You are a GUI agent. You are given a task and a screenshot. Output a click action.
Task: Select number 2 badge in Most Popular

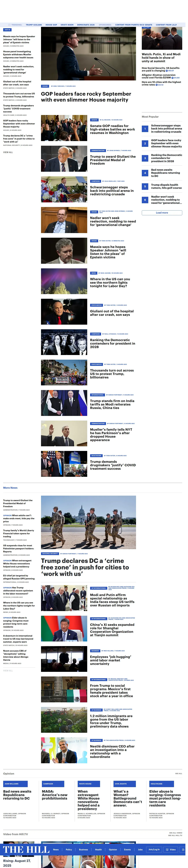tap(145, 144)
